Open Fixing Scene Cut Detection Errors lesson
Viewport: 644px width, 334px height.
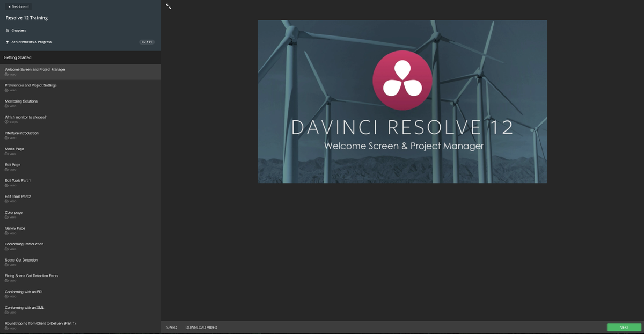pos(80,278)
